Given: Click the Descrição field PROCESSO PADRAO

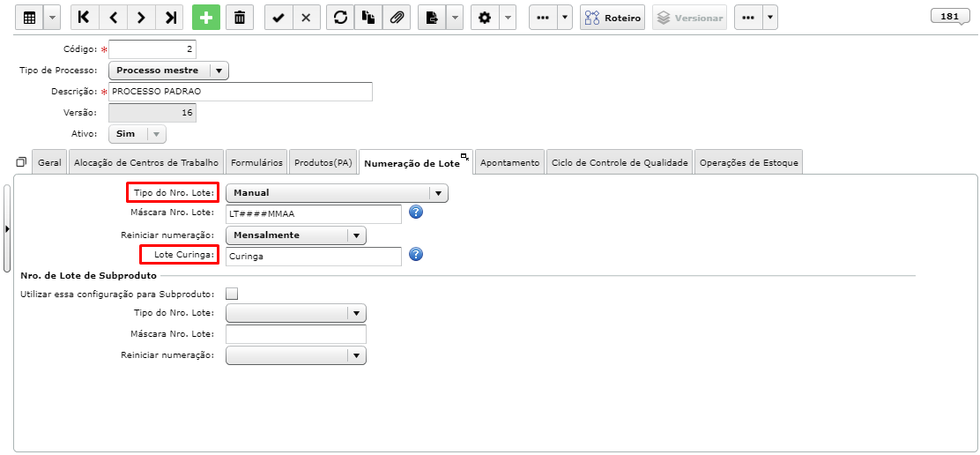Looking at the screenshot, I should [241, 91].
